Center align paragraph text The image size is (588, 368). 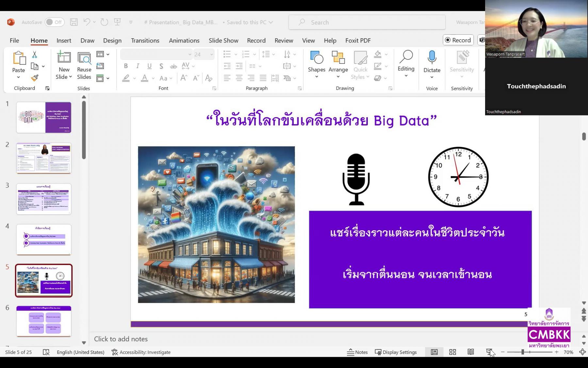(x=239, y=78)
